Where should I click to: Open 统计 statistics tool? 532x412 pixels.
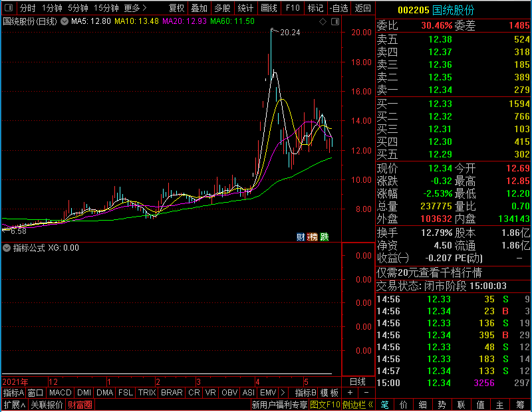pos(245,8)
